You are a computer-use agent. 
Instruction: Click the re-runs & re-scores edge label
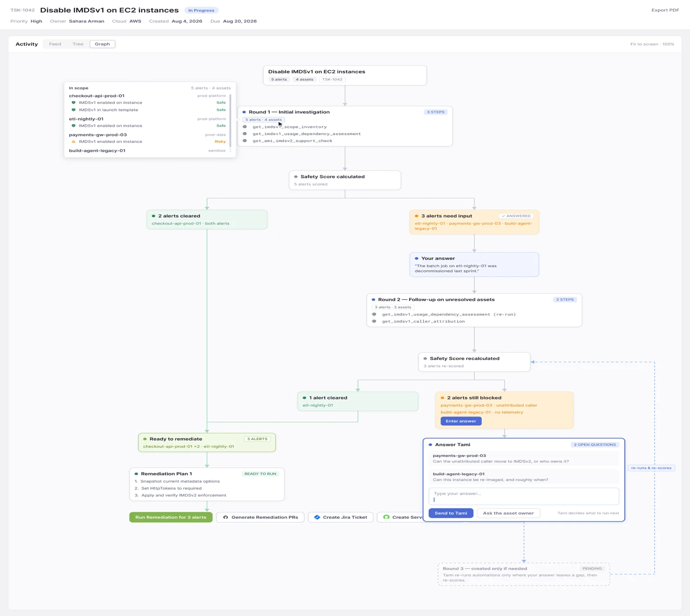pyautogui.click(x=651, y=468)
